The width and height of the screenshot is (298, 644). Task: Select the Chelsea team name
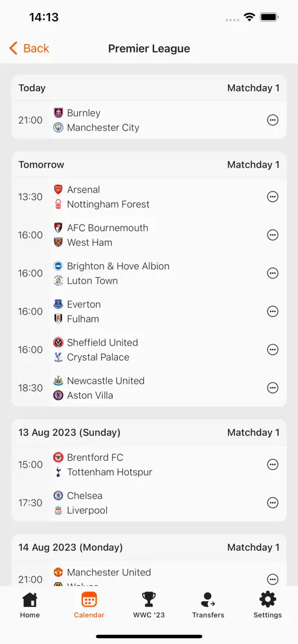tap(85, 496)
